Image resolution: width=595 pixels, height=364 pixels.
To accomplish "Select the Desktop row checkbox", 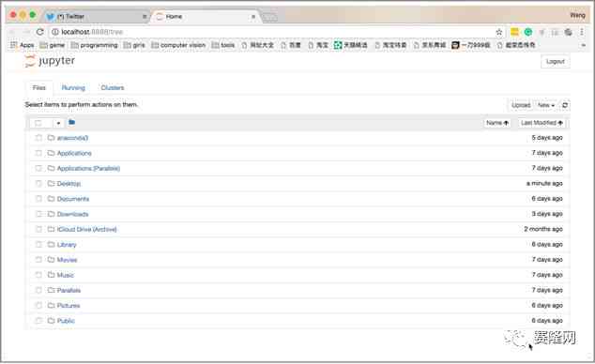I will [x=38, y=184].
